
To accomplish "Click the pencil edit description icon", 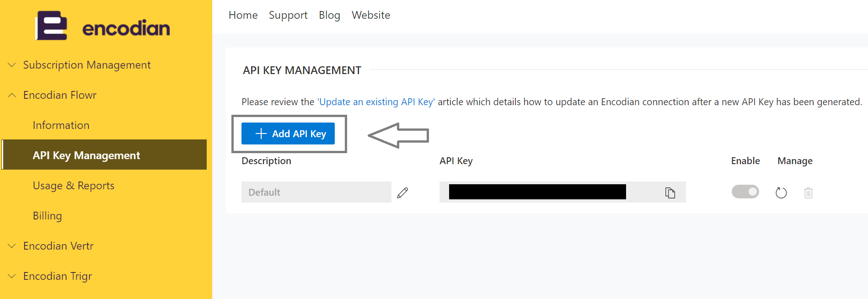I will pyautogui.click(x=402, y=193).
